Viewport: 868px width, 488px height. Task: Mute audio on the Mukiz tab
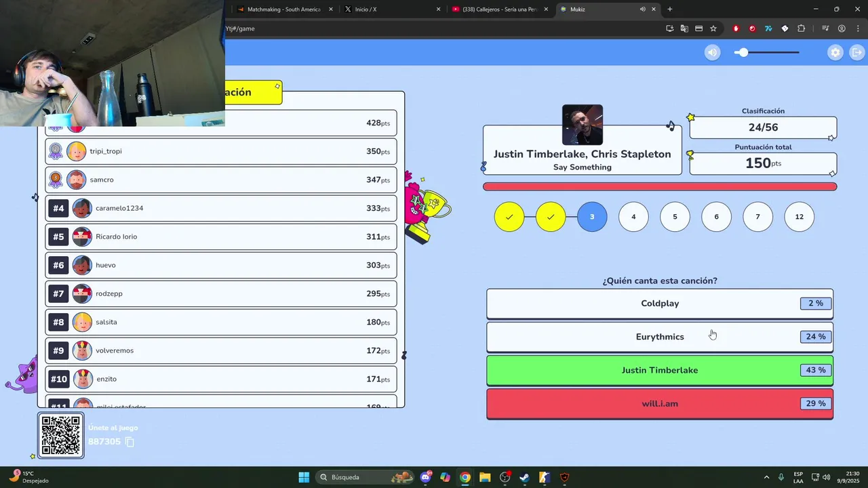coord(642,9)
